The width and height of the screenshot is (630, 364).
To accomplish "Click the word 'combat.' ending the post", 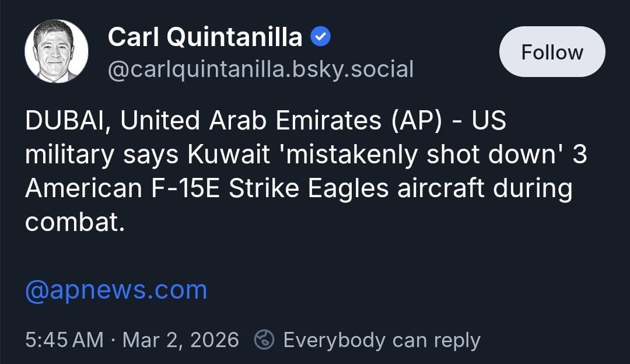I will (75, 222).
